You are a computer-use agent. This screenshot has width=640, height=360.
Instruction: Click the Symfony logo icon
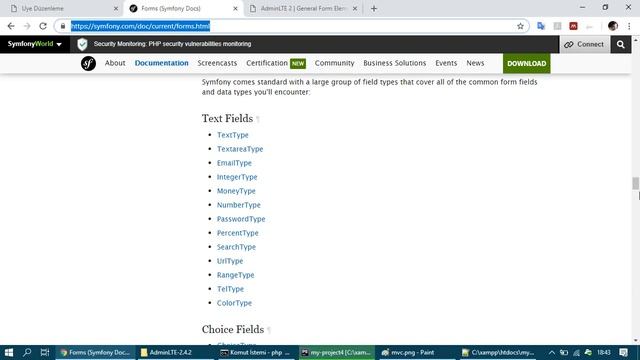[88, 63]
